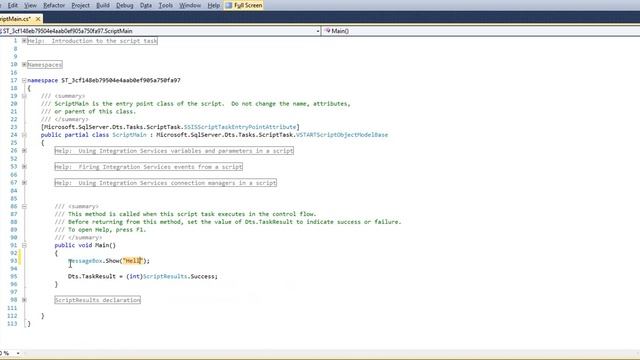Click the collapsed 'Namespaces' box
This screenshot has width=640, height=360.
pos(45,64)
